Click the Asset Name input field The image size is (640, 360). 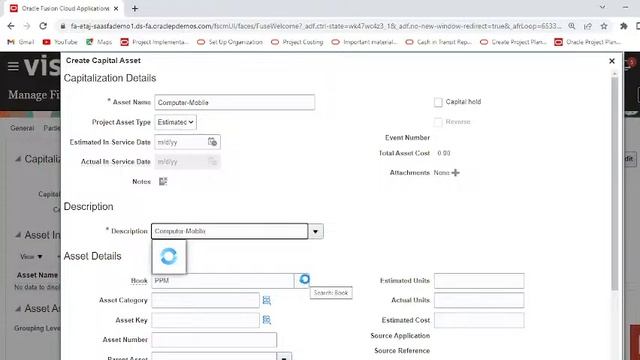(234, 102)
